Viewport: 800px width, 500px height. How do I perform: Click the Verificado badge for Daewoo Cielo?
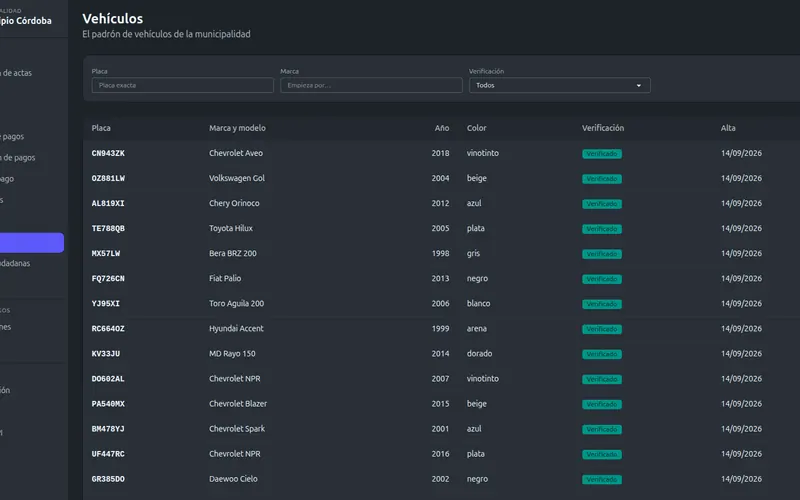[x=602, y=480]
